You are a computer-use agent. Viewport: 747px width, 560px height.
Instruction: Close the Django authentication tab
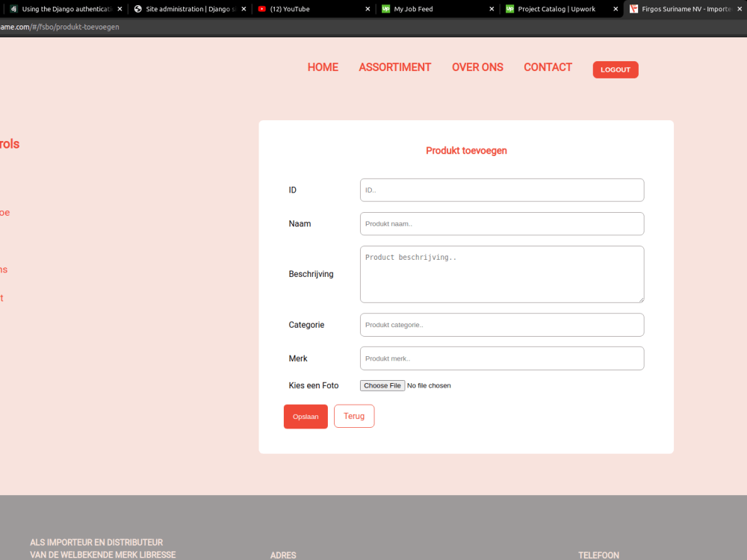click(x=120, y=9)
